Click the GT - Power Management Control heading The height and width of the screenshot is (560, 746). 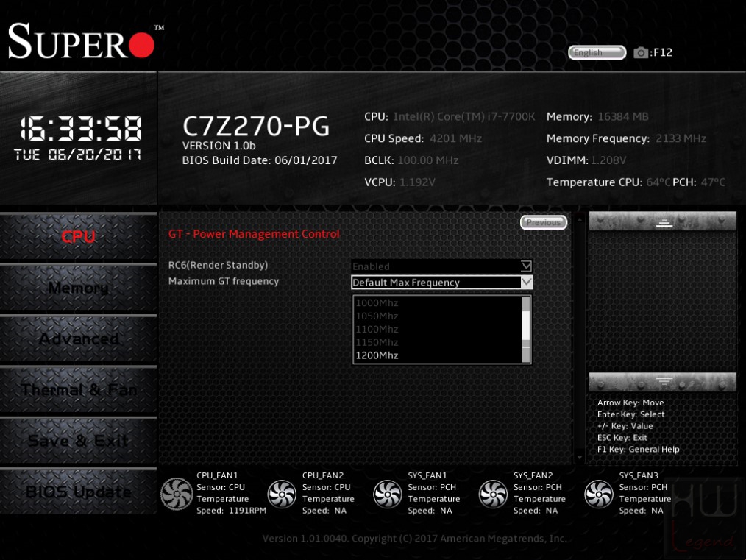point(254,234)
